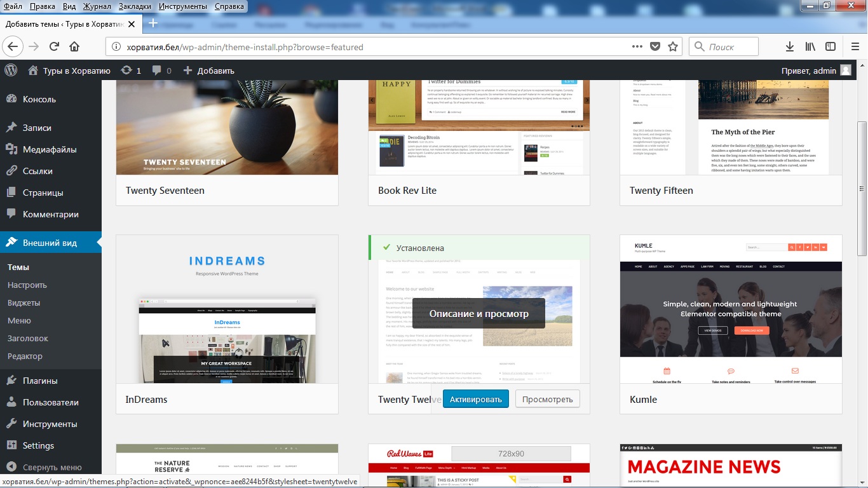This screenshot has height=488, width=868.
Task: Click Просмотреть button for Twenty Twelve
Action: pos(547,399)
